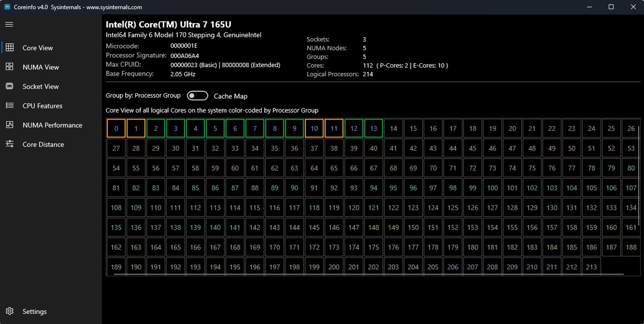The image size is (644, 324).
Task: Open Core Distance page label
Action: coord(43,144)
